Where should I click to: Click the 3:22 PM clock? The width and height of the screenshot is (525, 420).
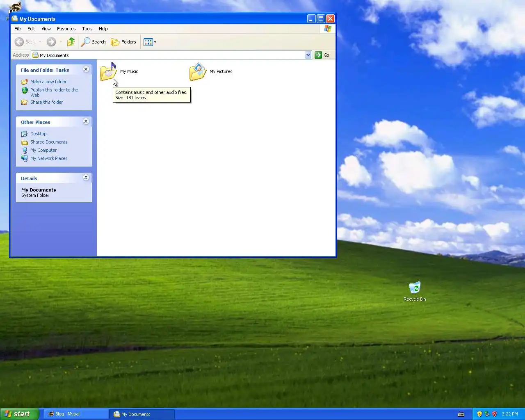point(509,414)
